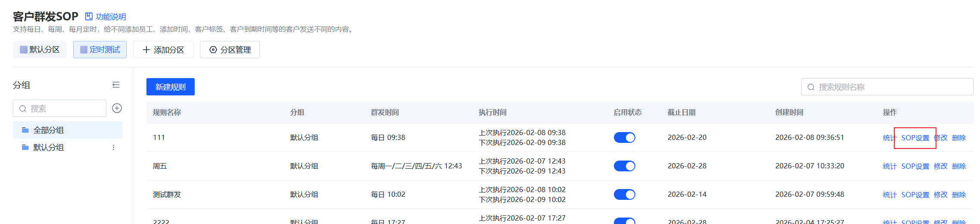Screen dimensions: 980x224
Task: Click the 功能说明 help book icon
Action: coord(89,17)
